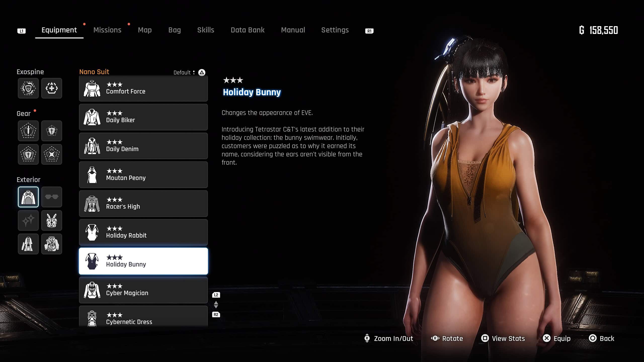Viewport: 644px width, 362px height.
Task: Open the Data Bank tab
Action: point(248,30)
